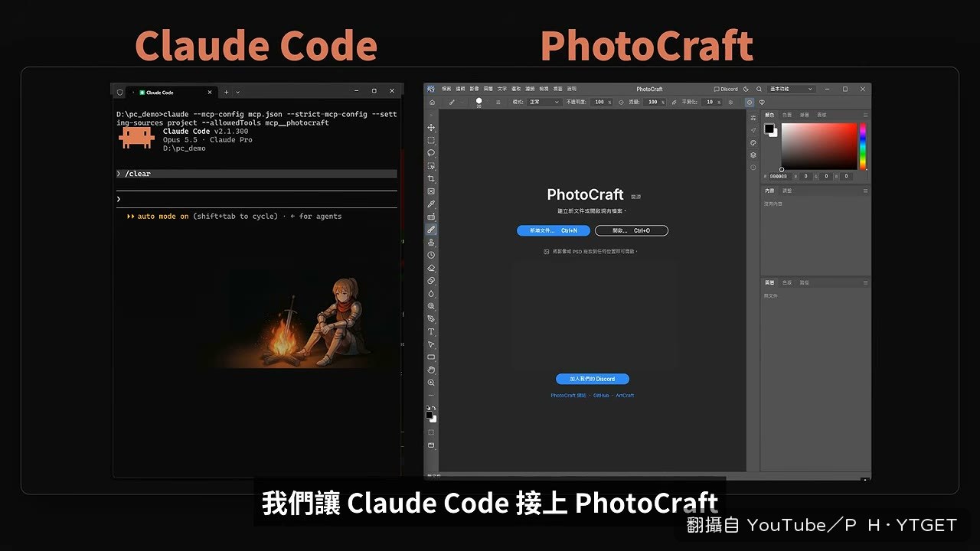The width and height of the screenshot is (980, 551).
Task: Click the 開啟 Ctrl+O button
Action: click(632, 230)
